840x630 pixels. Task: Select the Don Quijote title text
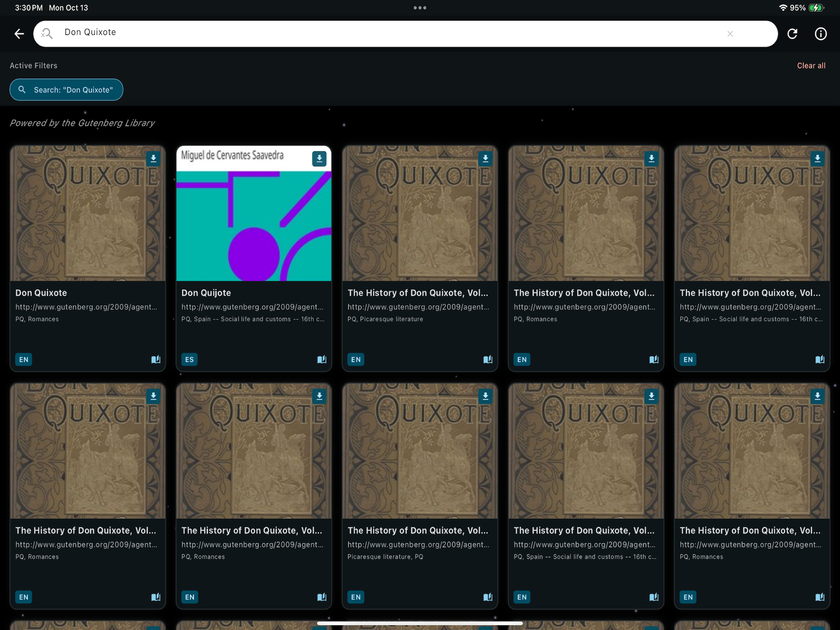pyautogui.click(x=206, y=293)
